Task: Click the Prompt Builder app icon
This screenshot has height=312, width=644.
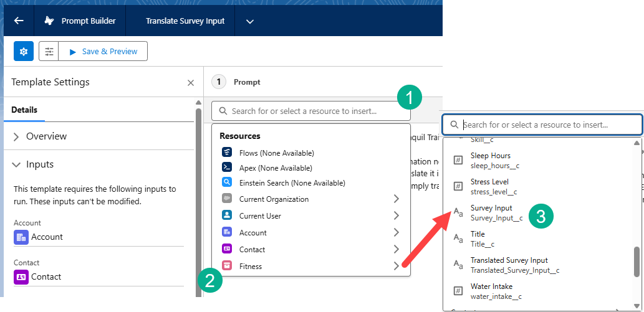Action: pyautogui.click(x=49, y=21)
